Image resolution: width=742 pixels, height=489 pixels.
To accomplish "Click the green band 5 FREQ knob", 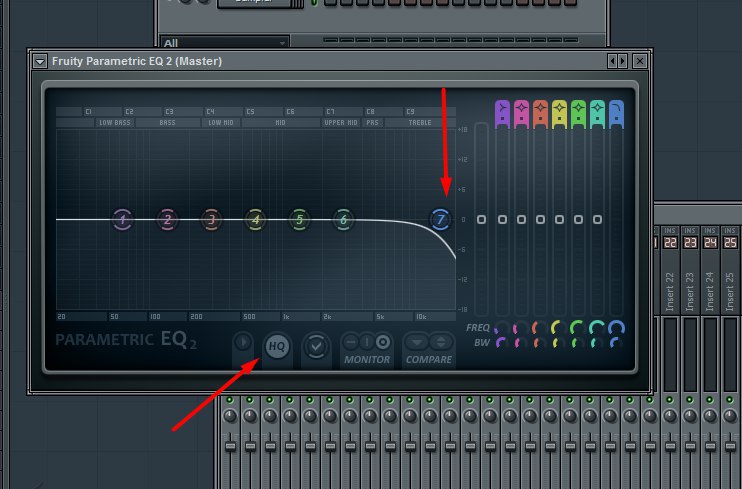I will pyautogui.click(x=578, y=328).
